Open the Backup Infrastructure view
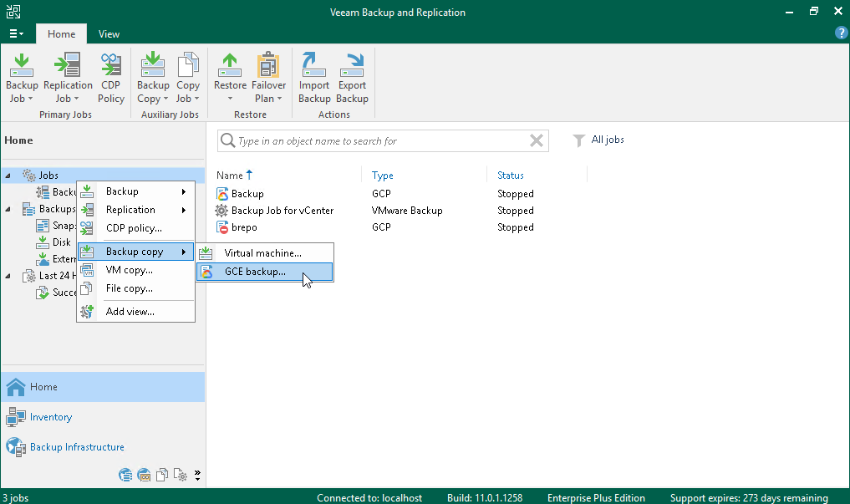 pyautogui.click(x=103, y=447)
